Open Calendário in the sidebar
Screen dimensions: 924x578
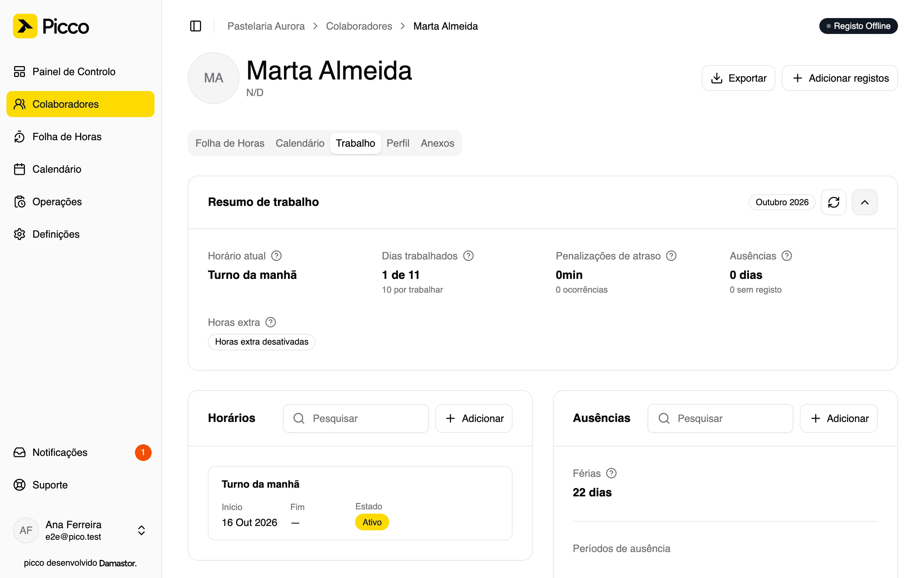click(80, 169)
